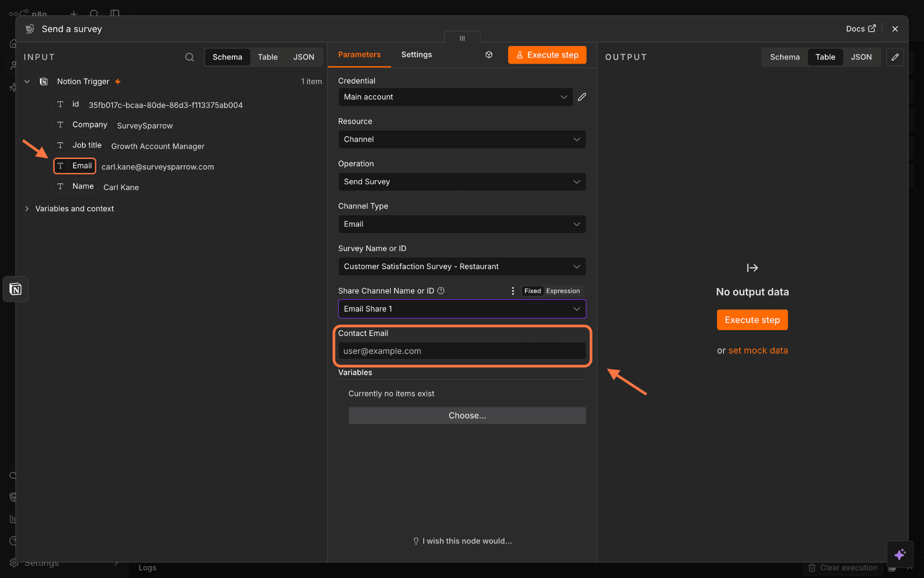The height and width of the screenshot is (578, 924).
Task: Select the input Table view tab
Action: pyautogui.click(x=268, y=57)
